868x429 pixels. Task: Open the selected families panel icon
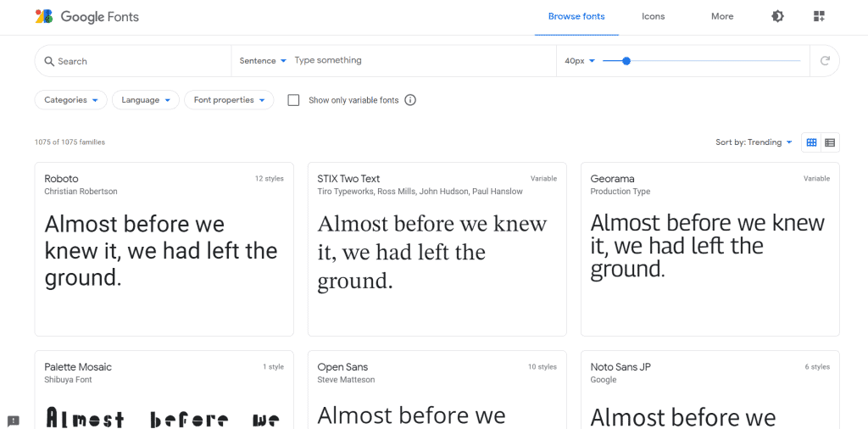[x=820, y=17]
